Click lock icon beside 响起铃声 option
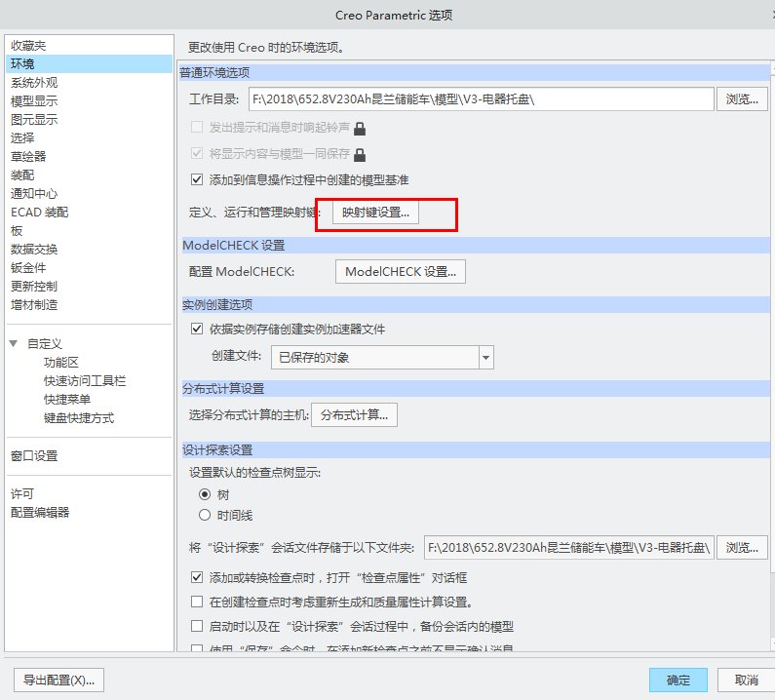This screenshot has width=775, height=700. (360, 129)
